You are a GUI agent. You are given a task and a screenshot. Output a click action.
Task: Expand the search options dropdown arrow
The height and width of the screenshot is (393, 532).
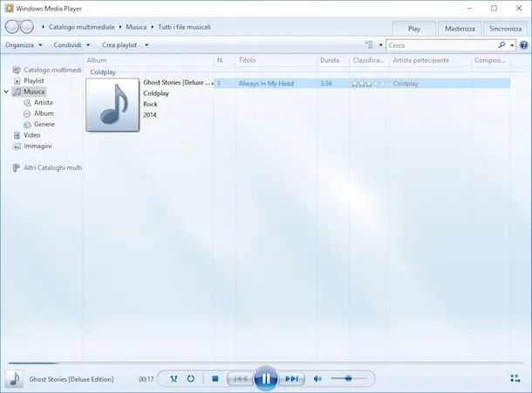(x=512, y=44)
